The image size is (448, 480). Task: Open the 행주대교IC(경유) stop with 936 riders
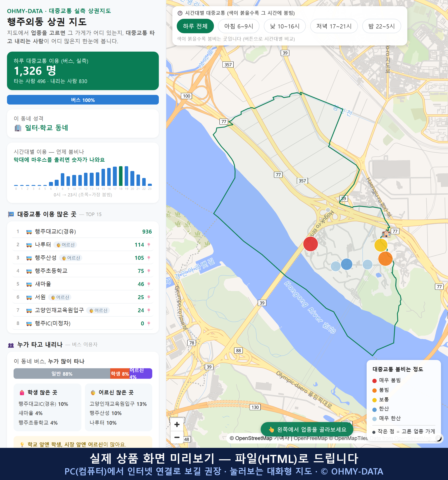click(x=83, y=232)
